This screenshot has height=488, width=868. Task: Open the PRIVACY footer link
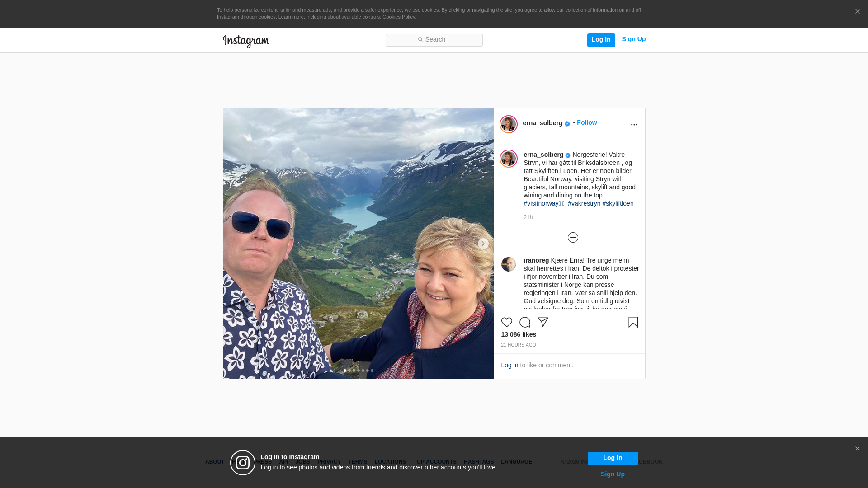(329, 462)
